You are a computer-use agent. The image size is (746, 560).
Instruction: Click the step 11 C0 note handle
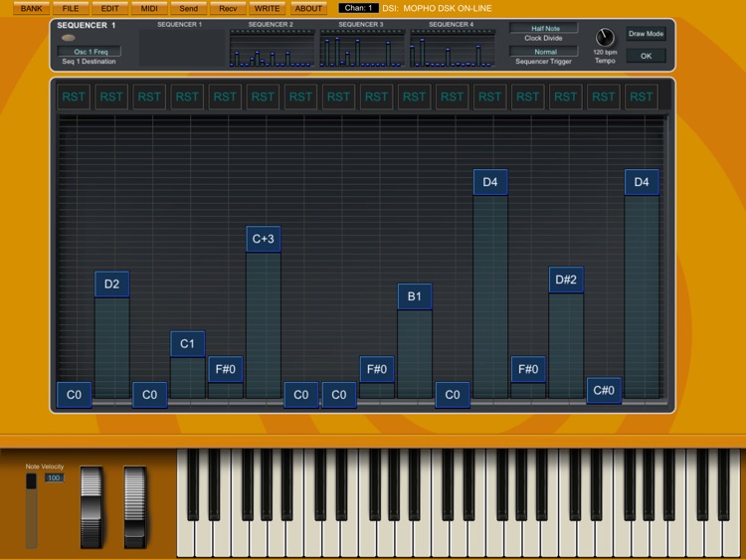click(x=453, y=395)
